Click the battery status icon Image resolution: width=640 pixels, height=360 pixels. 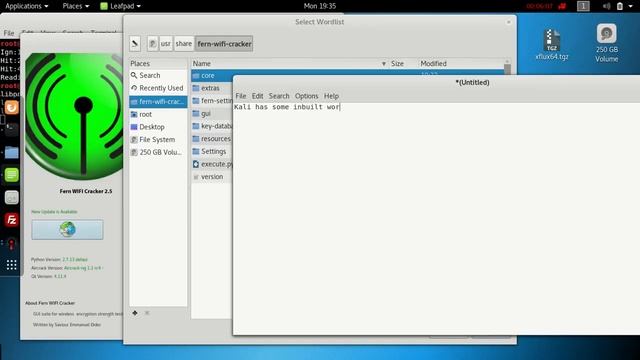click(x=620, y=6)
